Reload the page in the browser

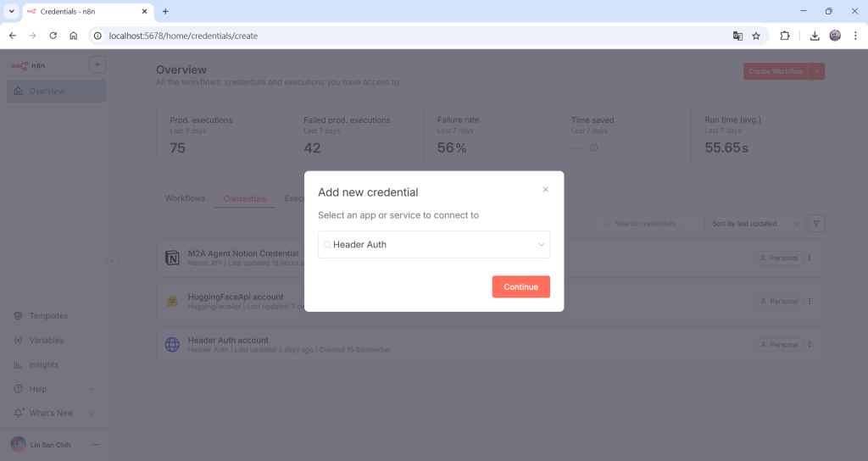(x=53, y=36)
